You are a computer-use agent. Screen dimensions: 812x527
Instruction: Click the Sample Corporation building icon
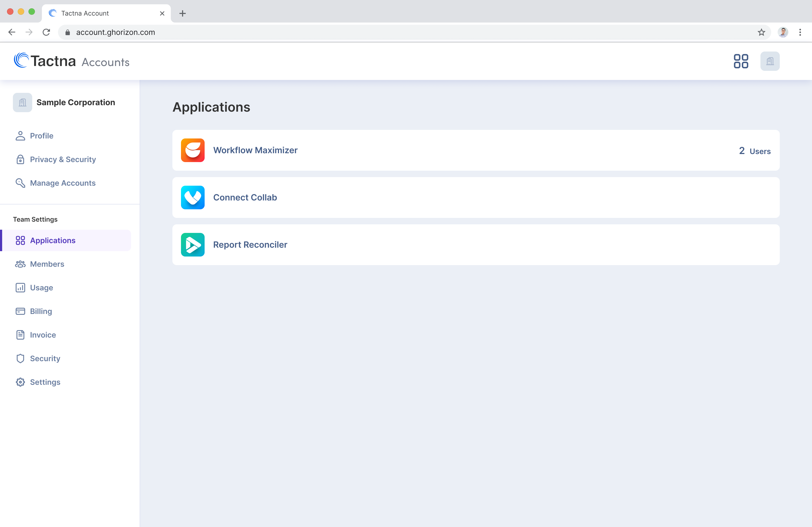(x=22, y=102)
